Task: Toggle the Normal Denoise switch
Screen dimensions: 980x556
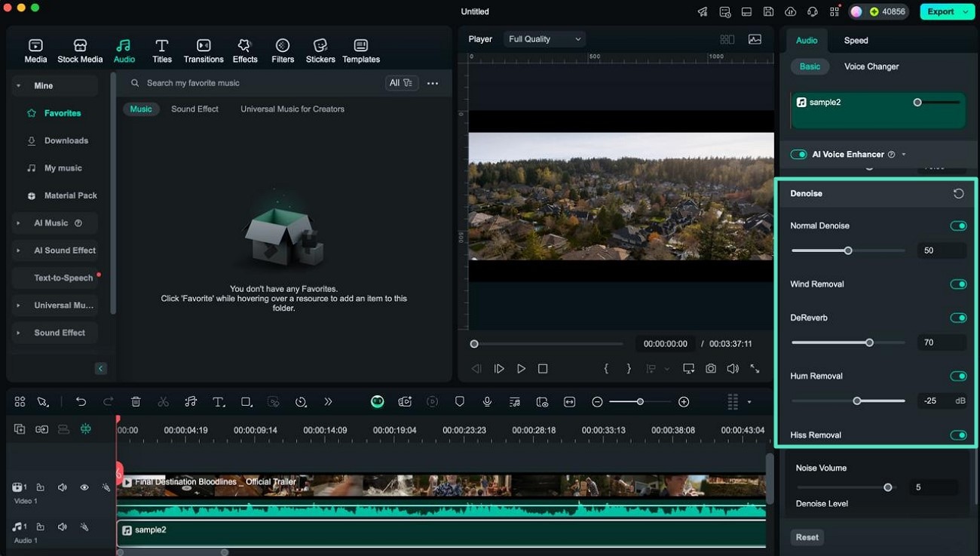Action: tap(958, 226)
